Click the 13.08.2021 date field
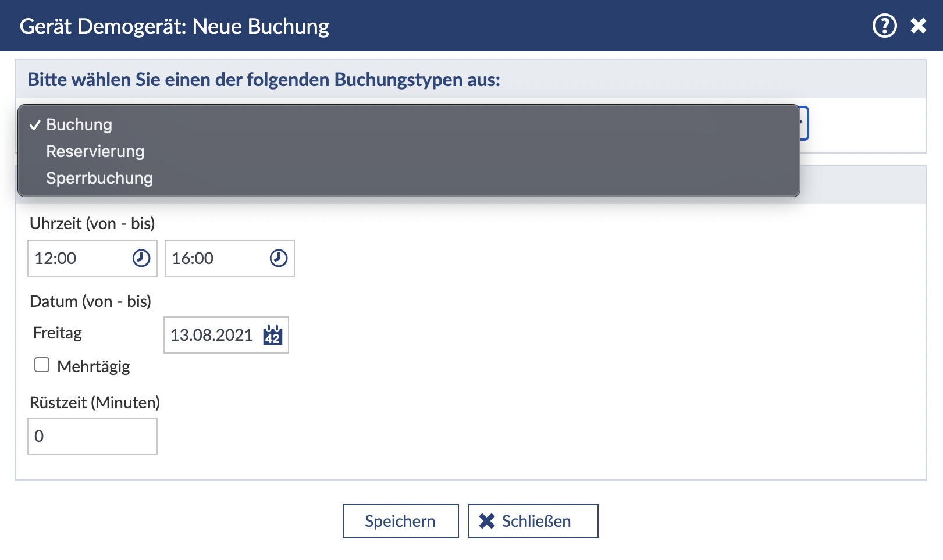The width and height of the screenshot is (943, 560). click(x=212, y=336)
